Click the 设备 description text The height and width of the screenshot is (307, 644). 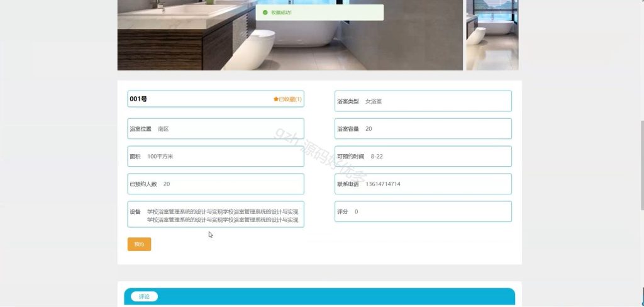tap(223, 216)
